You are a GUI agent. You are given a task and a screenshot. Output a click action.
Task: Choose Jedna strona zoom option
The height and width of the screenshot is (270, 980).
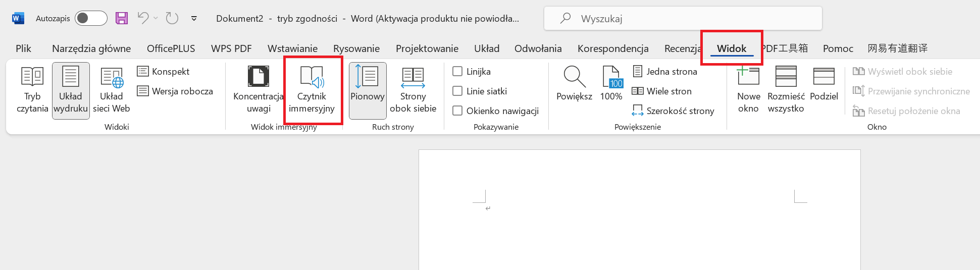click(665, 72)
